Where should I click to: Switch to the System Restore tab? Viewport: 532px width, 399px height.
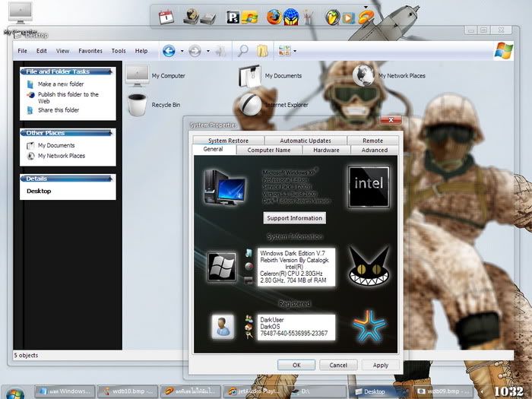pyautogui.click(x=228, y=141)
